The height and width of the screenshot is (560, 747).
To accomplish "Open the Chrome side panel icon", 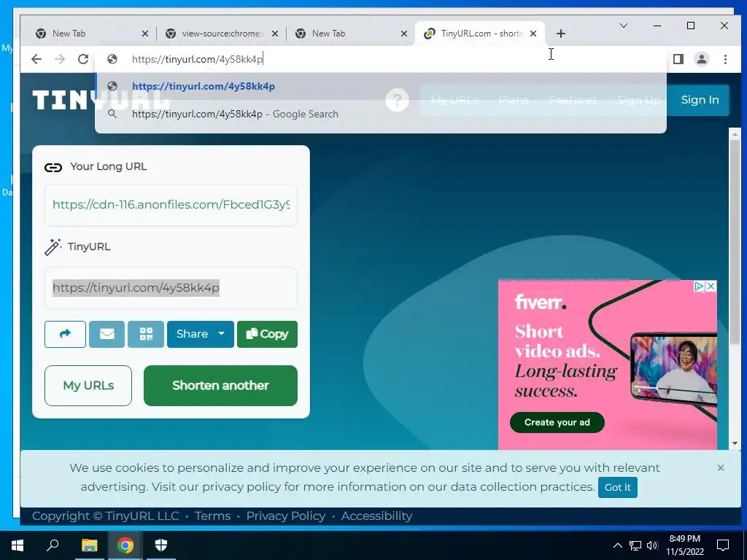I will pyautogui.click(x=678, y=59).
